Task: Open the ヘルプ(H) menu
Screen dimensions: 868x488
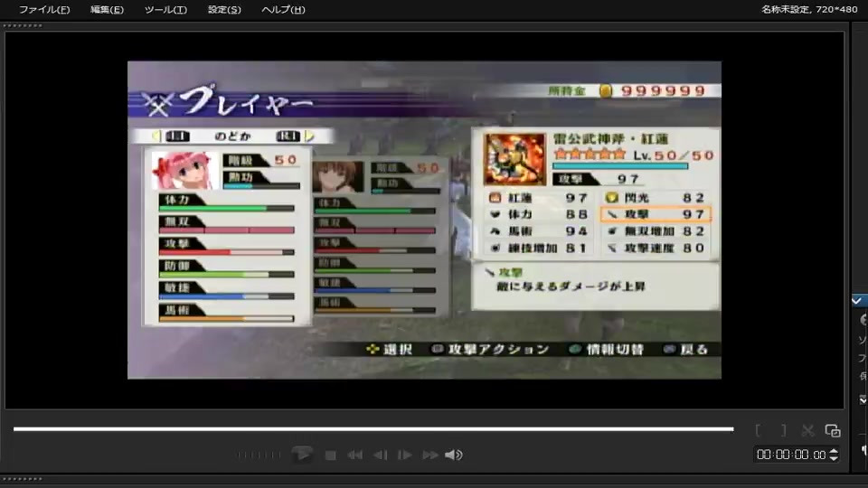Action: [283, 9]
